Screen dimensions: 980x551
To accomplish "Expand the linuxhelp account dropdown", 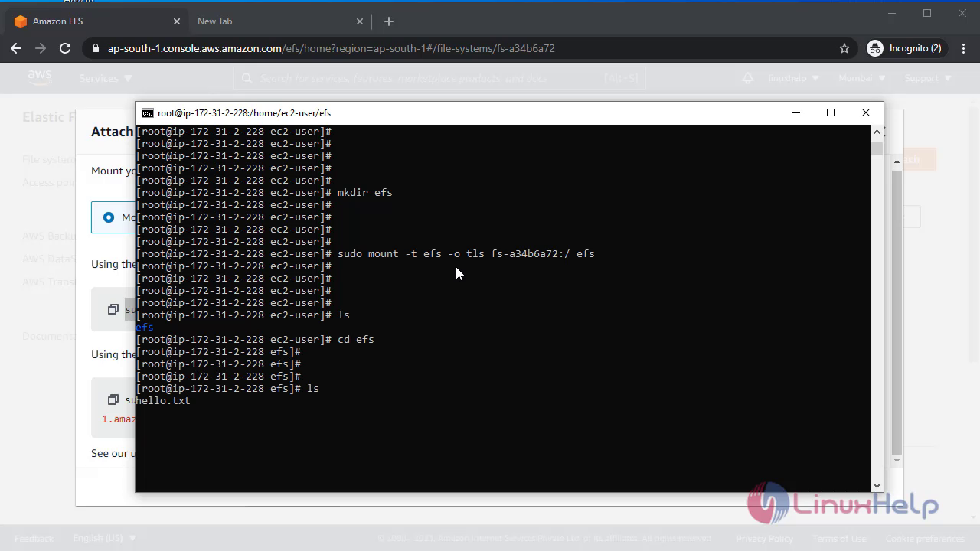I will pyautogui.click(x=792, y=78).
